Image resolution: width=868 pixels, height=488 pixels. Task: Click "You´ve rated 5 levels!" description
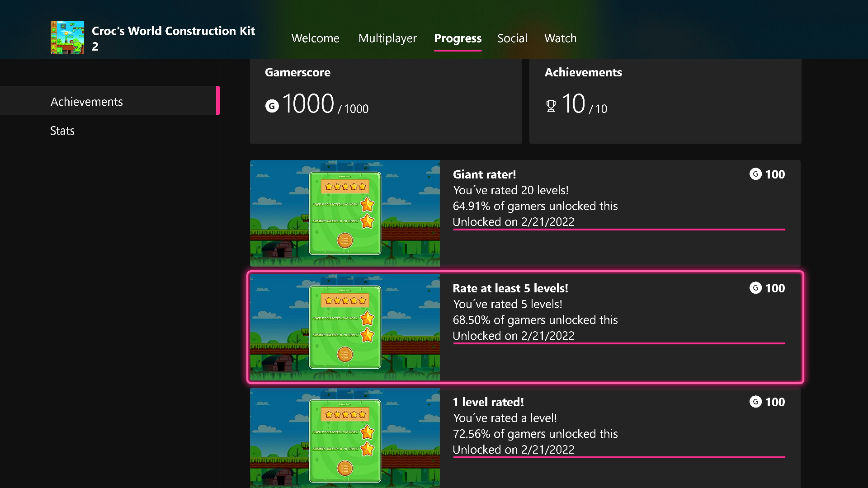click(508, 304)
